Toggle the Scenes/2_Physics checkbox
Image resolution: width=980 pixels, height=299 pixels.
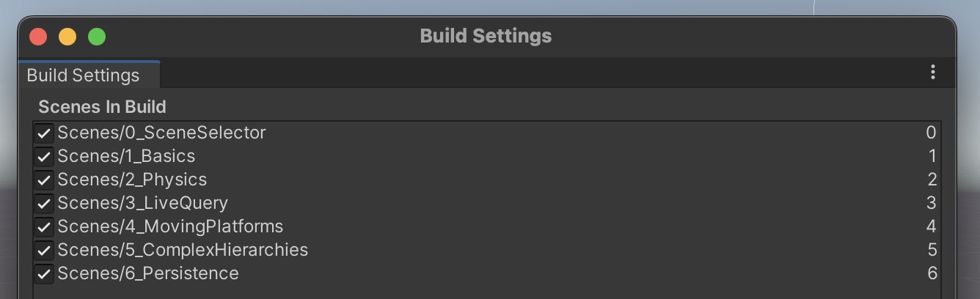[44, 180]
